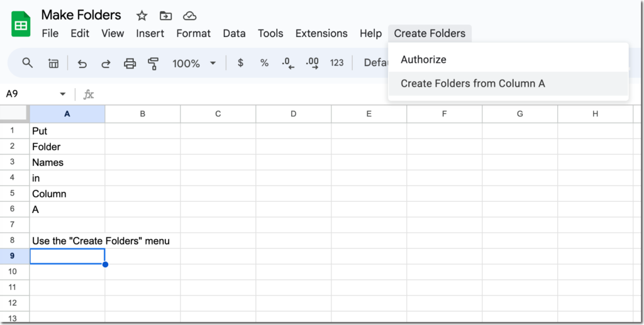
Task: Activate the paint format roller
Action: 153,63
